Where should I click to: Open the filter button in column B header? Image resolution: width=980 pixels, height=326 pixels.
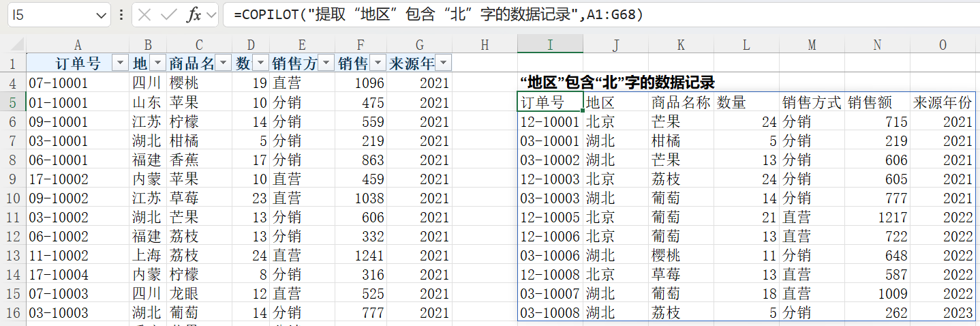coord(157,63)
